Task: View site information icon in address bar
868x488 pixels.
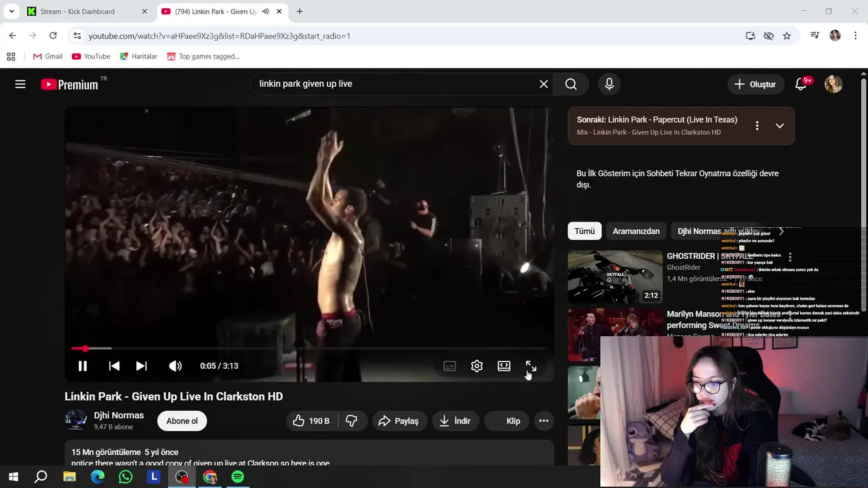Action: [x=77, y=36]
